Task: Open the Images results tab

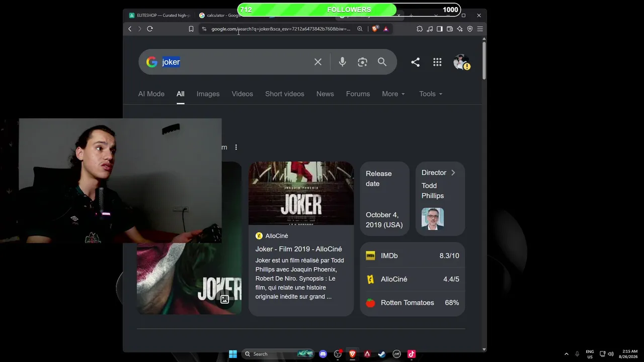Action: coord(208,94)
